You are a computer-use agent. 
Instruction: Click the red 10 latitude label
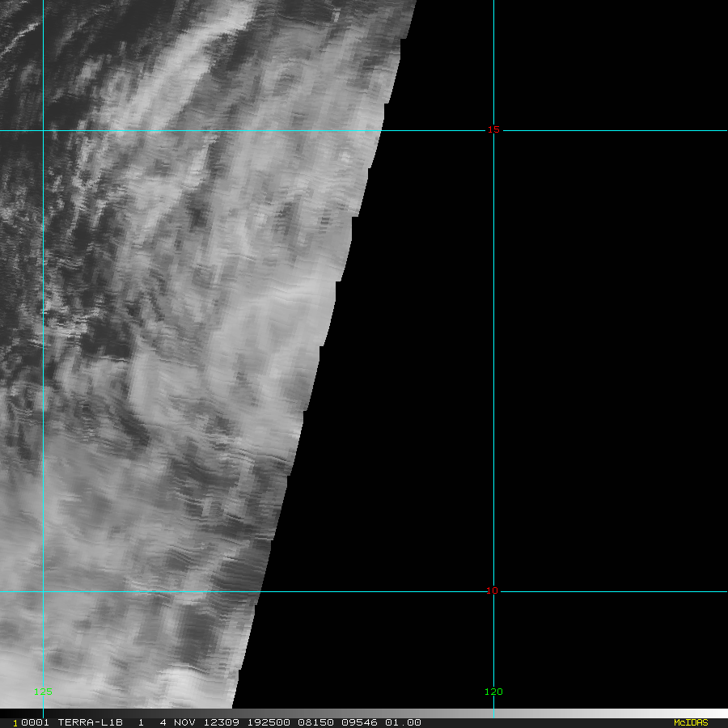click(492, 590)
